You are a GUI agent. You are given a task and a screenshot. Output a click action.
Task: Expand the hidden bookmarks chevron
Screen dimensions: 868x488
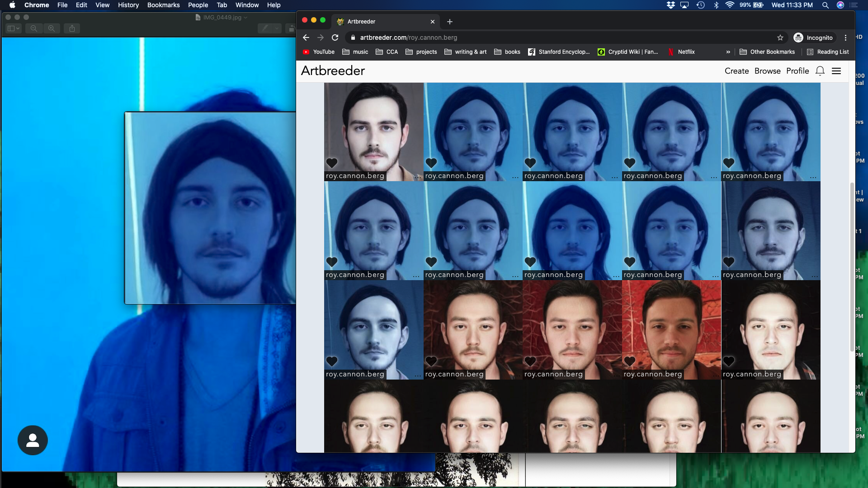click(728, 52)
